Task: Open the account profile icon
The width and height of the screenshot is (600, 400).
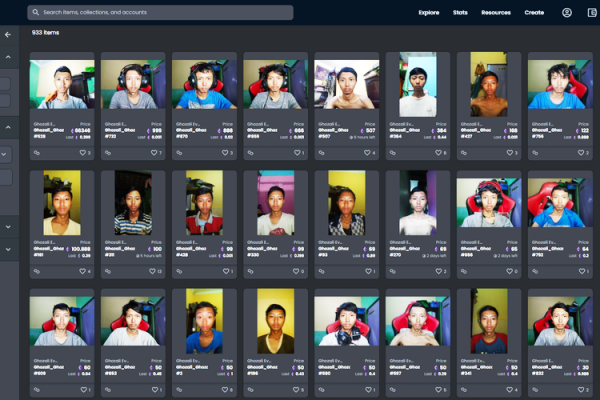Action: pyautogui.click(x=567, y=13)
